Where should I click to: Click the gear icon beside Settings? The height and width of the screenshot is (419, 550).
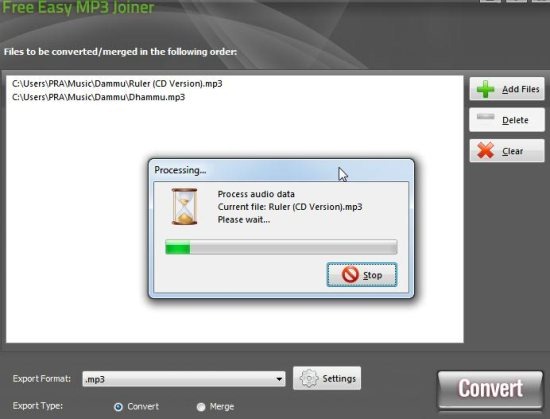[x=309, y=378]
